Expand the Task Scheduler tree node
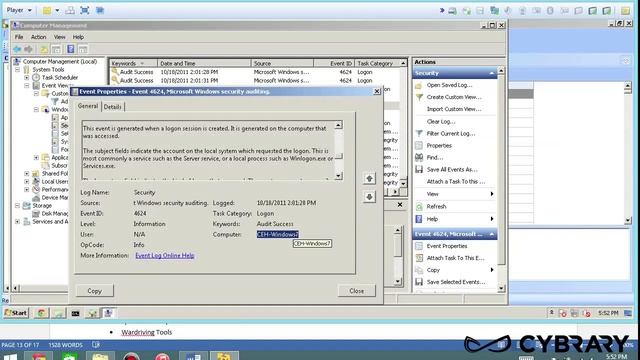Viewport: 640px width, 360px height. (27, 78)
